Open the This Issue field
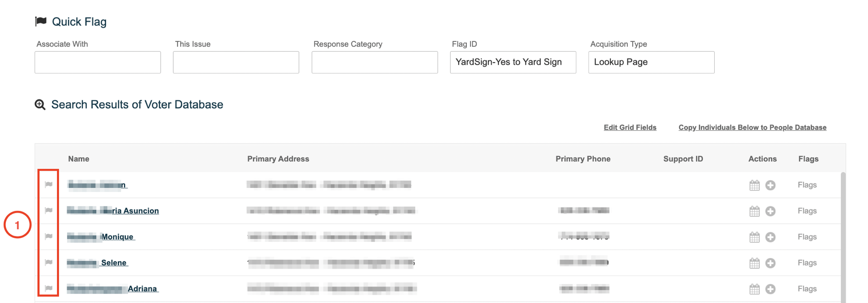 point(236,62)
